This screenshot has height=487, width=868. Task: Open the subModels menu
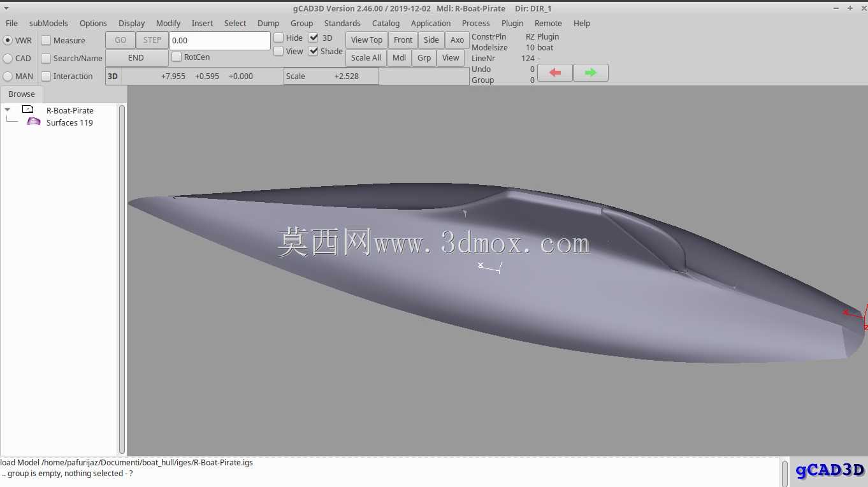(x=48, y=23)
